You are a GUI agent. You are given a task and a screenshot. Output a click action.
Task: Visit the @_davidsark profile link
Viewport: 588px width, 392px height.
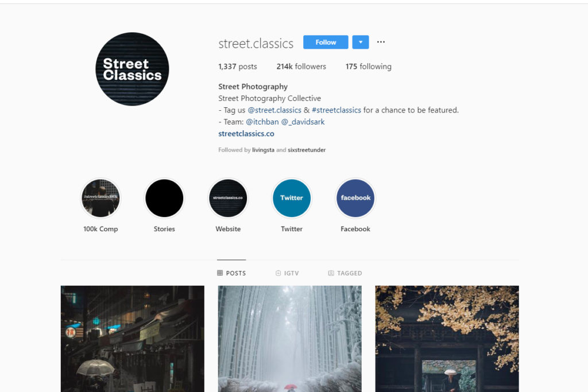pos(303,122)
